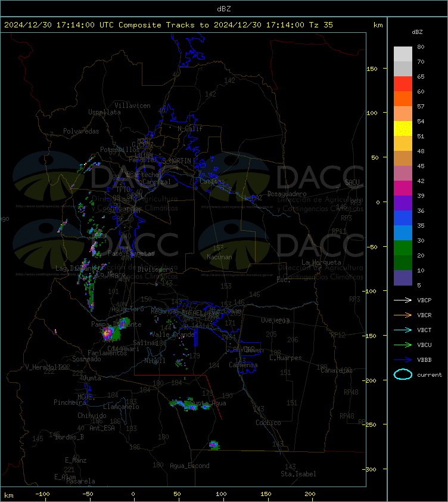Pick the dark orange 57–60 dBZ swatch

[x=403, y=98]
